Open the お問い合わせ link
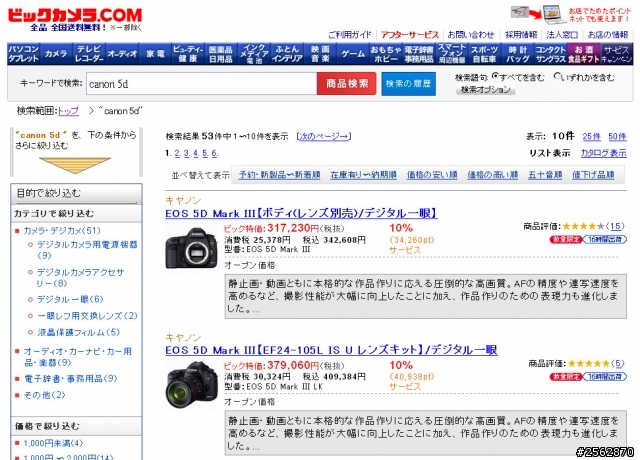The height and width of the screenshot is (460, 640). pos(471,35)
